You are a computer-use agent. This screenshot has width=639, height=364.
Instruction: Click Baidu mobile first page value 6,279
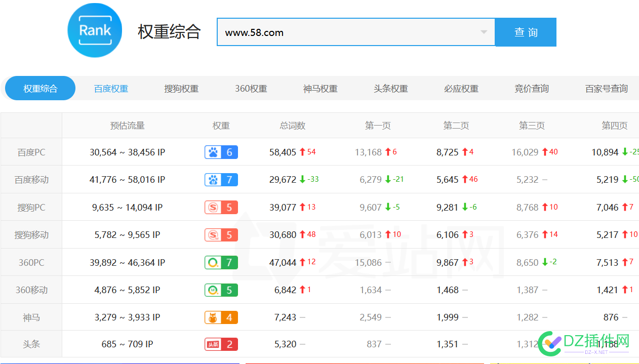pos(371,180)
